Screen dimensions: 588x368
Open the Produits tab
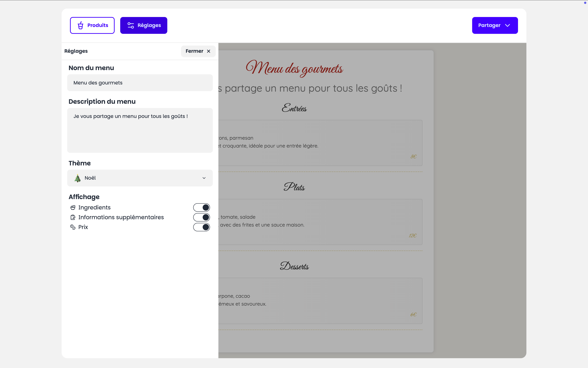click(92, 25)
